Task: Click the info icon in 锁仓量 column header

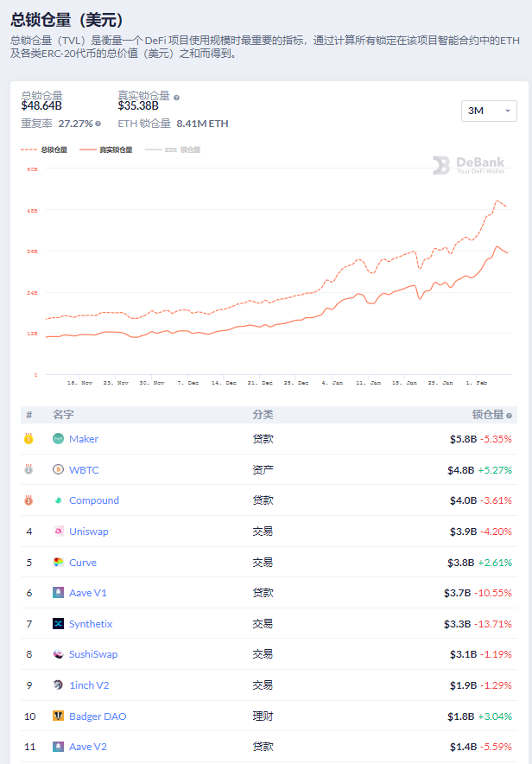Action: [x=510, y=416]
